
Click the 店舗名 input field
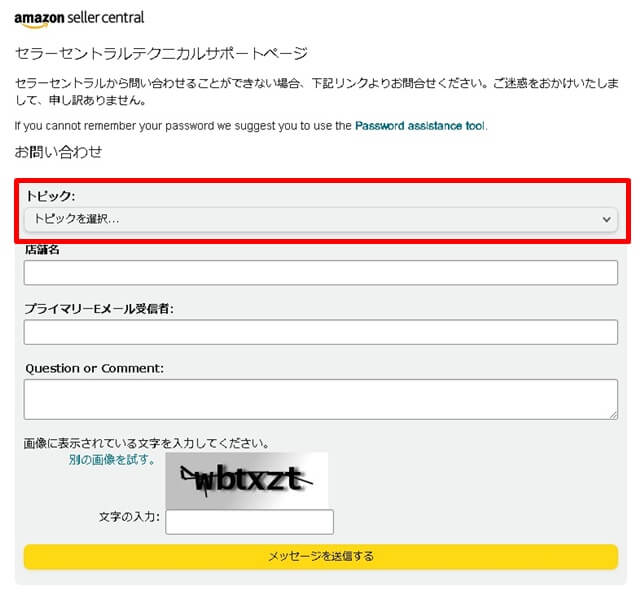pyautogui.click(x=321, y=273)
